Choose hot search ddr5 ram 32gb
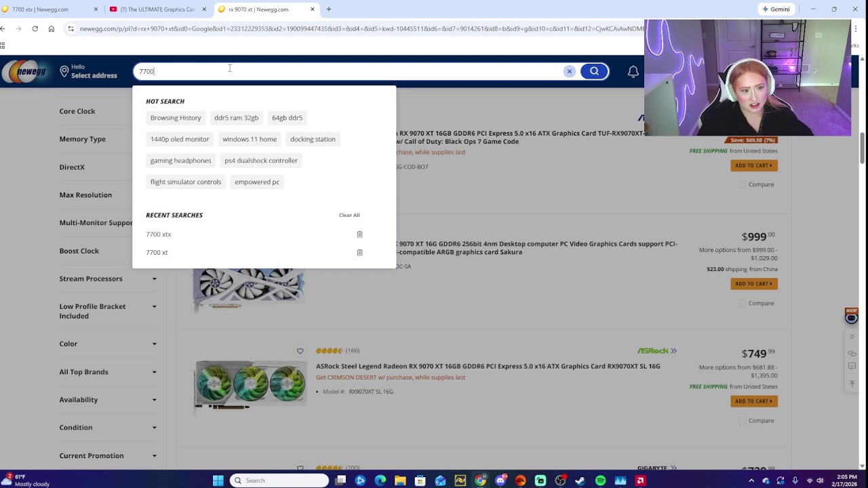Viewport: 868px width, 488px height. point(236,118)
